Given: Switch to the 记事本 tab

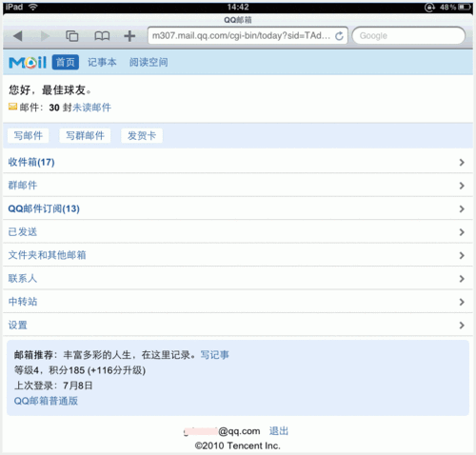Looking at the screenshot, I should [x=102, y=62].
